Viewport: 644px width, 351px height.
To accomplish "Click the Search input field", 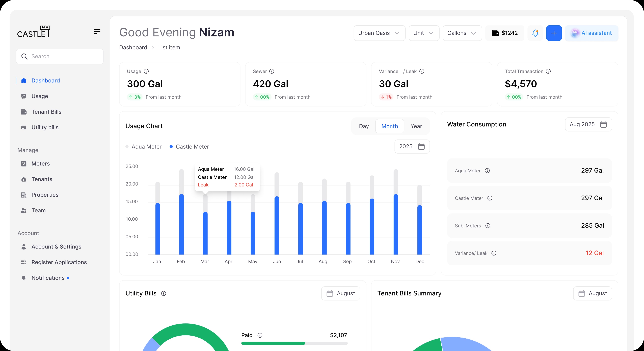I will click(60, 56).
